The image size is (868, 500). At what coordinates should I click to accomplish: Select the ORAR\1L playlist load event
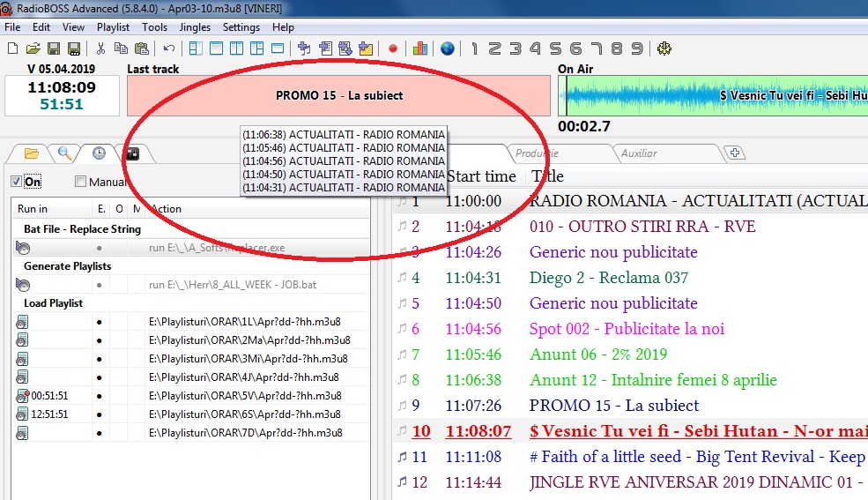(191, 322)
